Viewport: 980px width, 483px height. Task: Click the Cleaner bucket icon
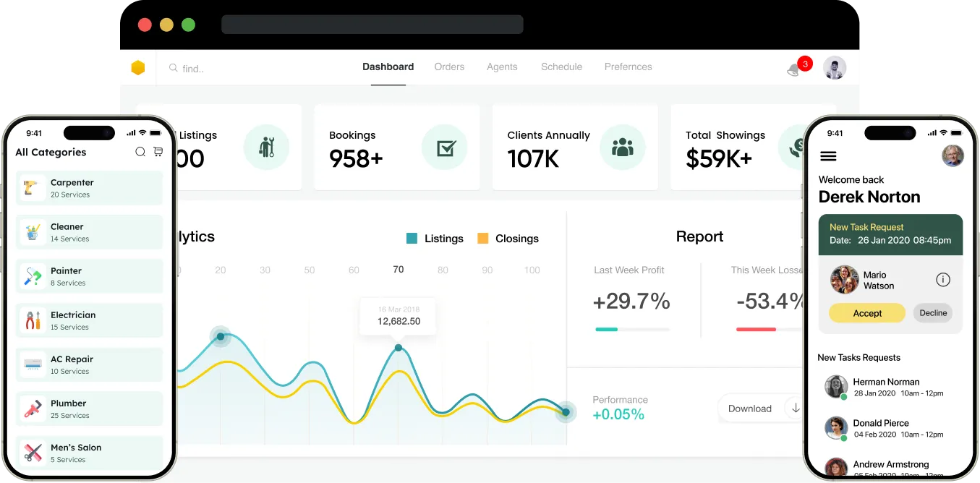point(32,232)
